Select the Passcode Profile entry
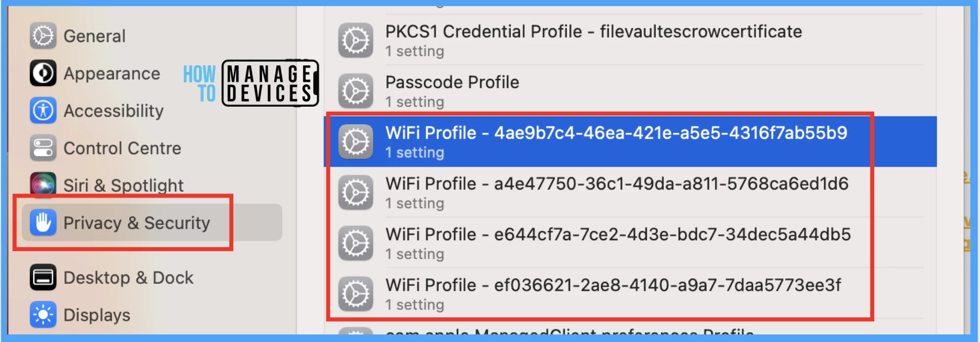Viewport: 980px width, 342px height. tap(631, 91)
